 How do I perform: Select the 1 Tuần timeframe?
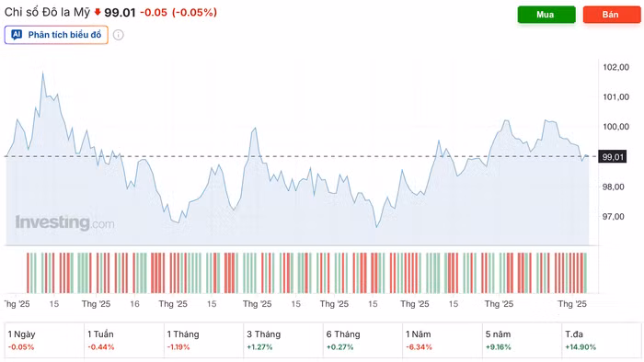[124, 340]
